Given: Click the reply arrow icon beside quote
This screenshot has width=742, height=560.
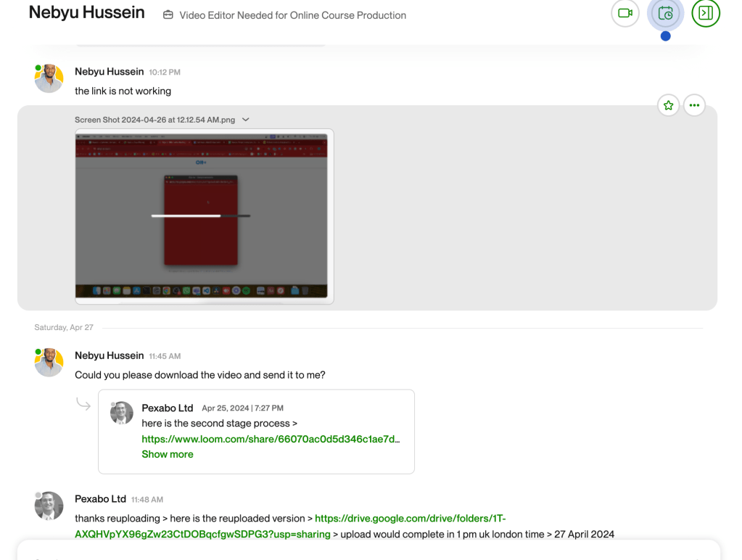Looking at the screenshot, I should pyautogui.click(x=83, y=404).
